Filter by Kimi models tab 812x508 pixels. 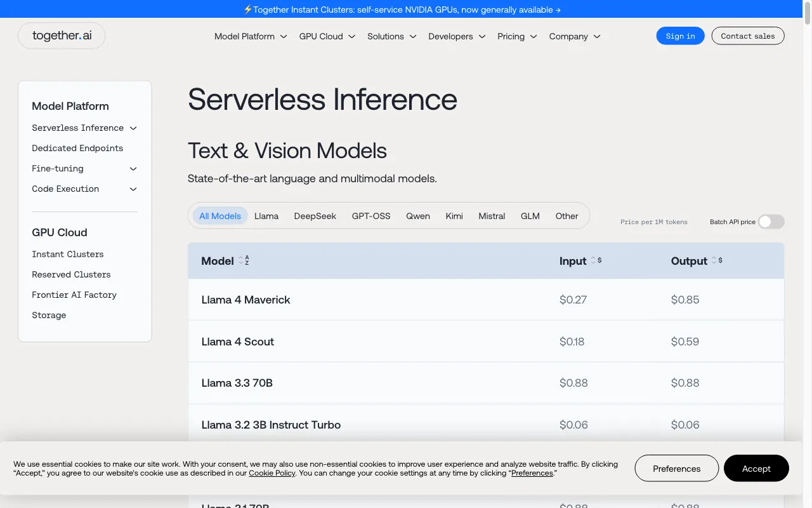click(454, 216)
